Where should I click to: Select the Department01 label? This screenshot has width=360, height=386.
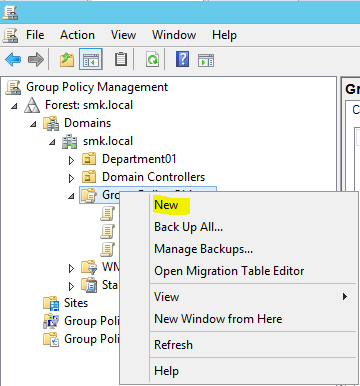coord(139,159)
